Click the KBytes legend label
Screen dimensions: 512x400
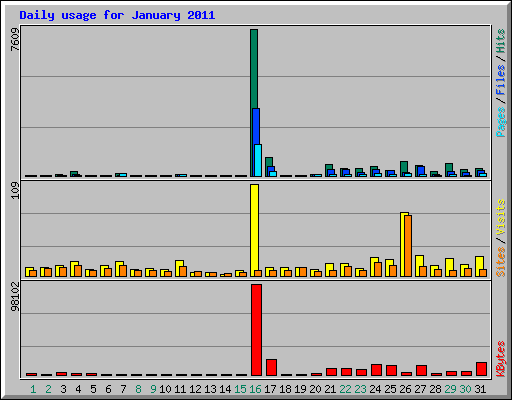[500, 359]
